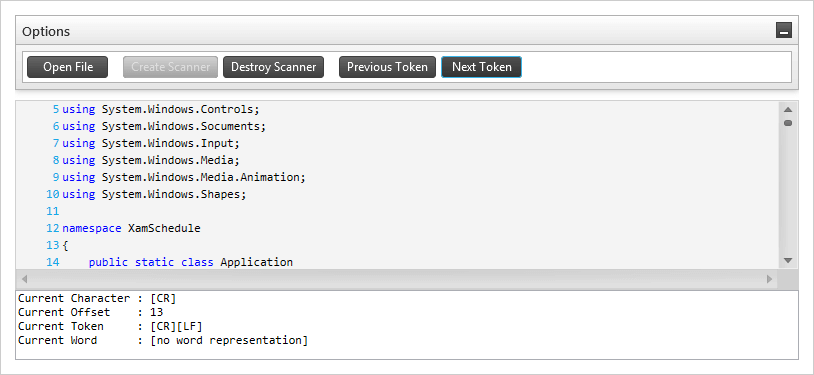Click the Current Character [CR] value
Screen dimensions: 814x375
164,299
